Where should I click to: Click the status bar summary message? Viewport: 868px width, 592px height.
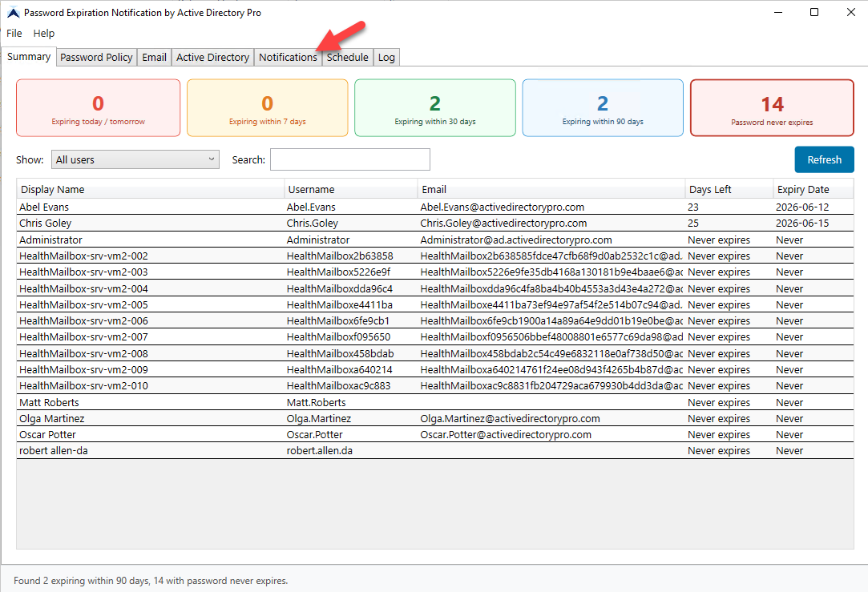point(151,580)
